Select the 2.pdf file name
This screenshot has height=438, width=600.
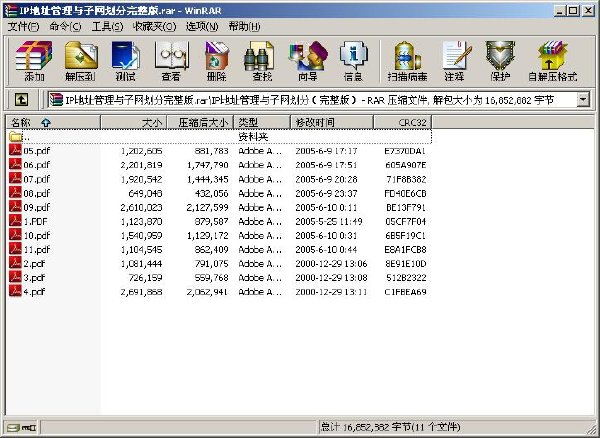click(x=34, y=264)
